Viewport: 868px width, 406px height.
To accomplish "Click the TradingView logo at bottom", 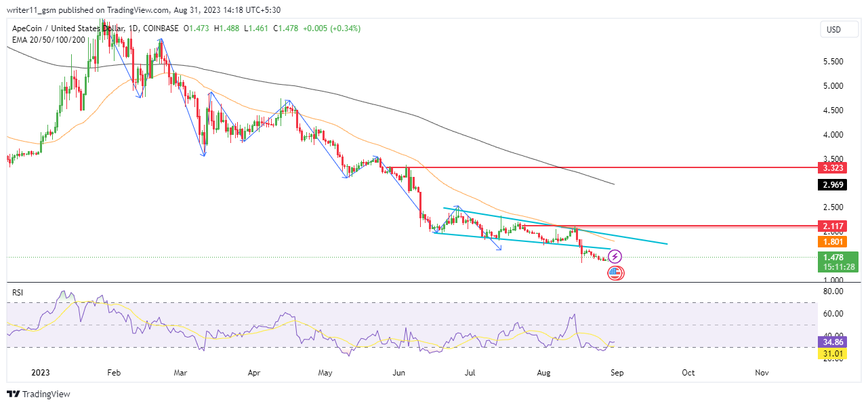I will point(39,394).
